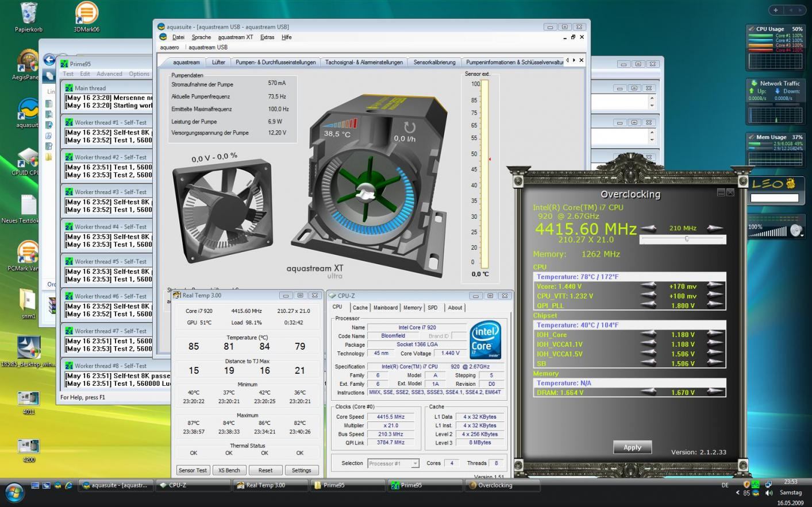The width and height of the screenshot is (812, 507).
Task: Click the system clock showing 23:53
Action: point(791,482)
